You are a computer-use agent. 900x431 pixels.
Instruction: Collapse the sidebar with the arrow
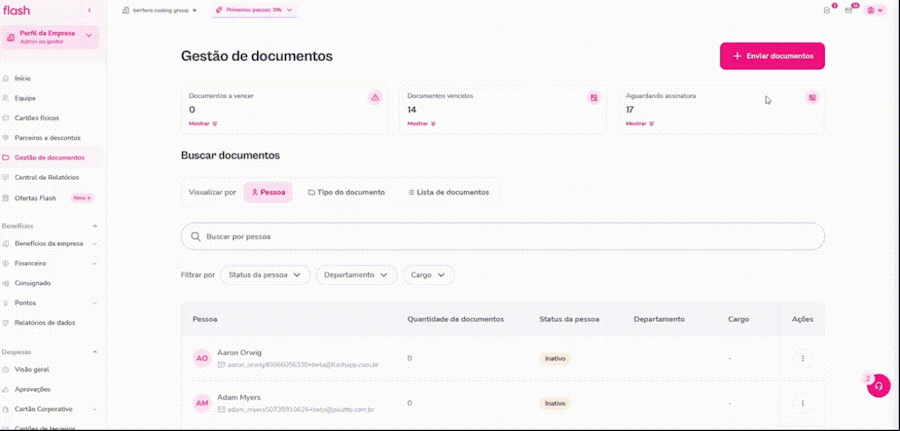[90, 11]
